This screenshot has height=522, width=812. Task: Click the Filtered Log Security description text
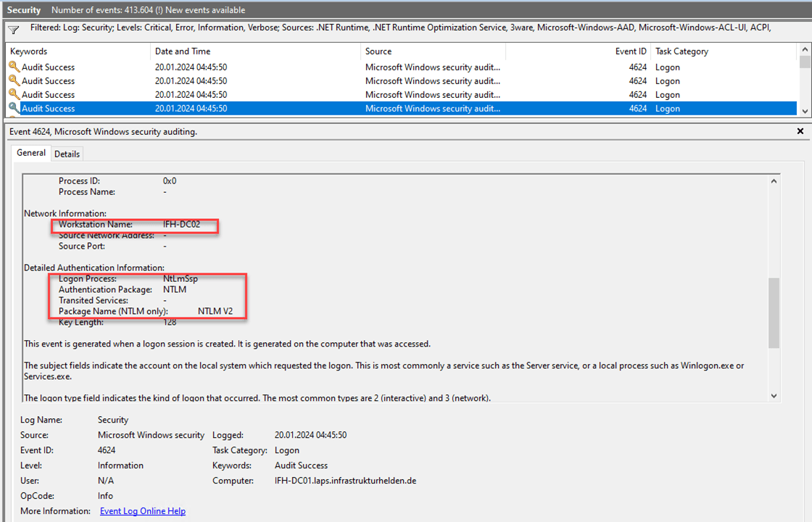click(x=400, y=28)
